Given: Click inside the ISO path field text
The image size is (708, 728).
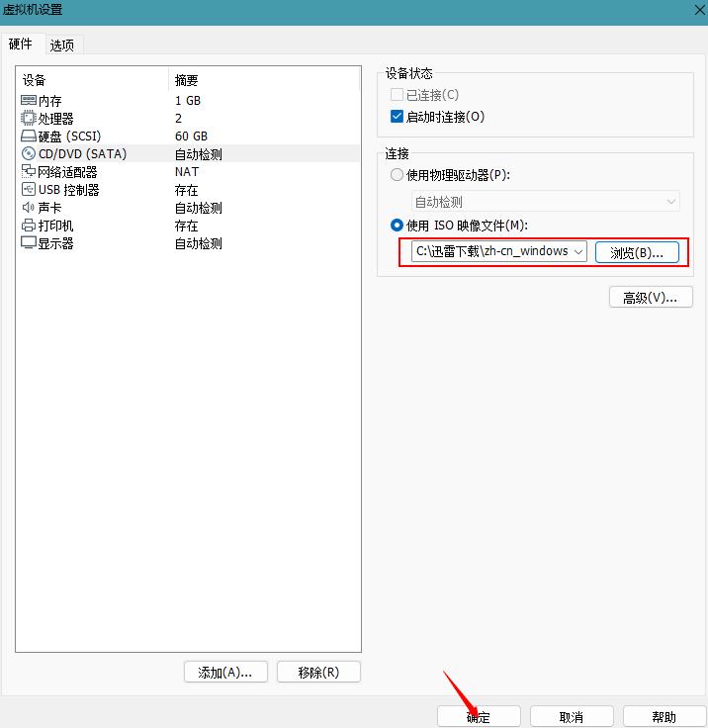Looking at the screenshot, I should pos(491,251).
